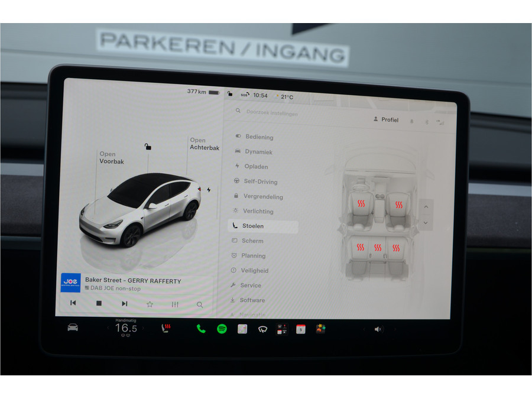The height and width of the screenshot is (399, 532).
Task: Toggle the rear center seat heater
Action: point(378,248)
